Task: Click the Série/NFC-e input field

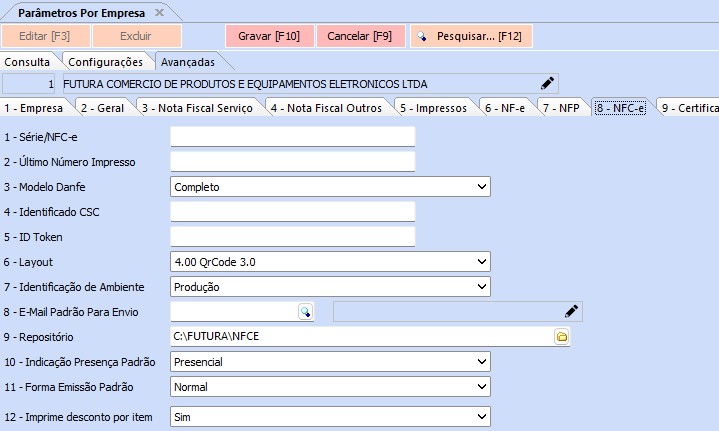Action: [x=292, y=137]
